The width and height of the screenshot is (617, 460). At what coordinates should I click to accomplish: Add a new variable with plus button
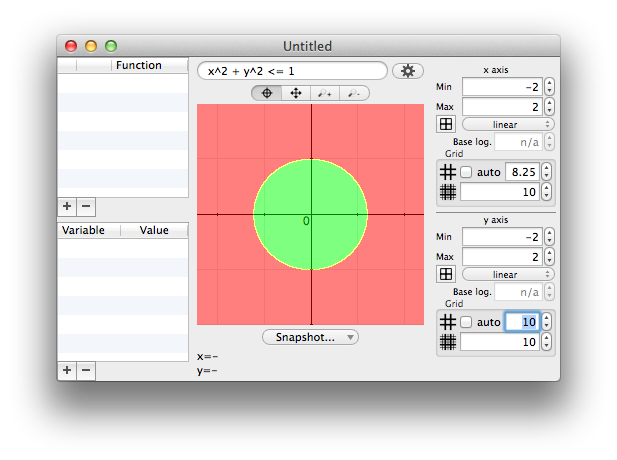tap(67, 371)
